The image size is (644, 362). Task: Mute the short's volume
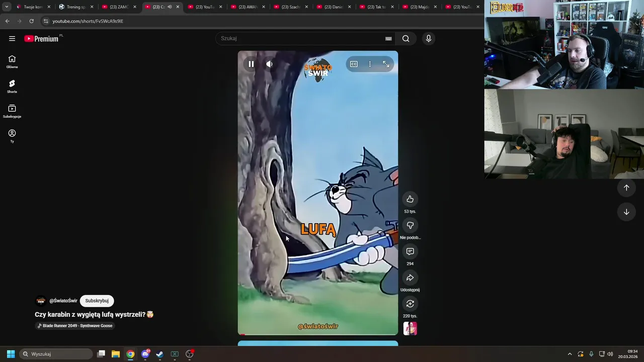point(269,64)
